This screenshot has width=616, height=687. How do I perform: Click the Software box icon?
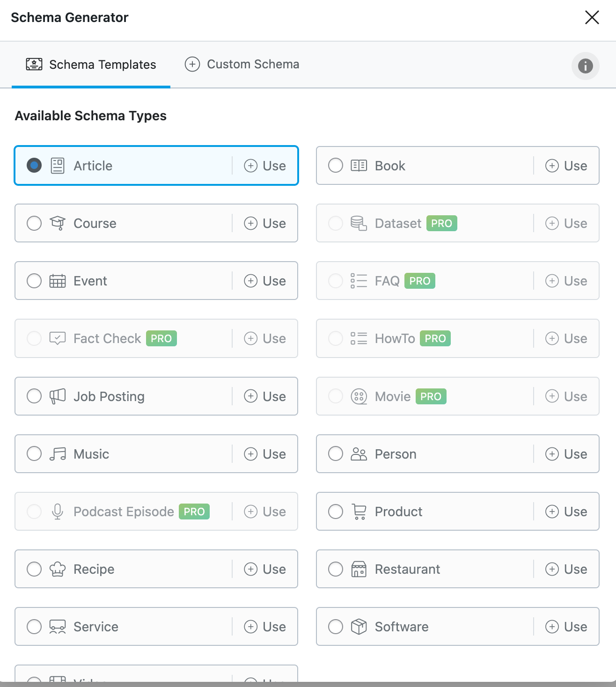(x=359, y=627)
